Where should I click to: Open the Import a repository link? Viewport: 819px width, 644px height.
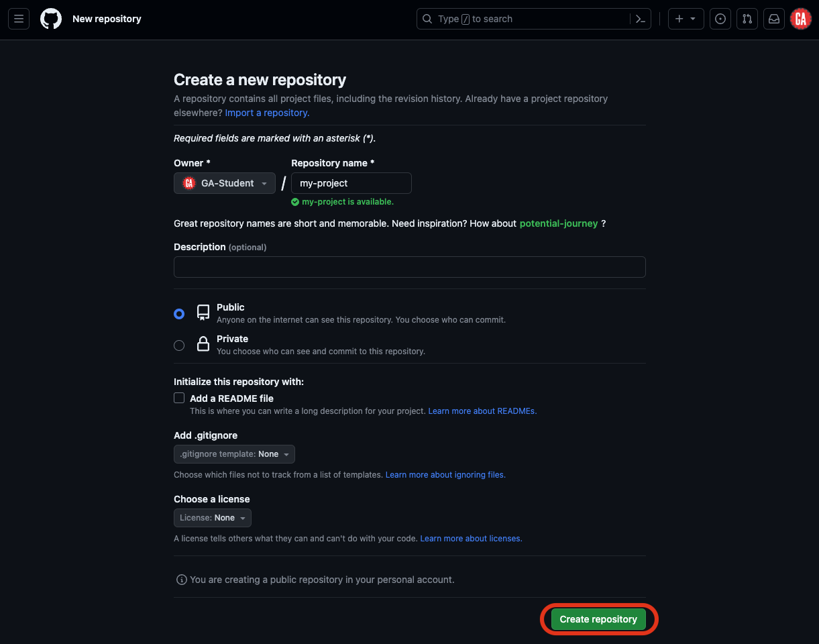click(x=266, y=112)
